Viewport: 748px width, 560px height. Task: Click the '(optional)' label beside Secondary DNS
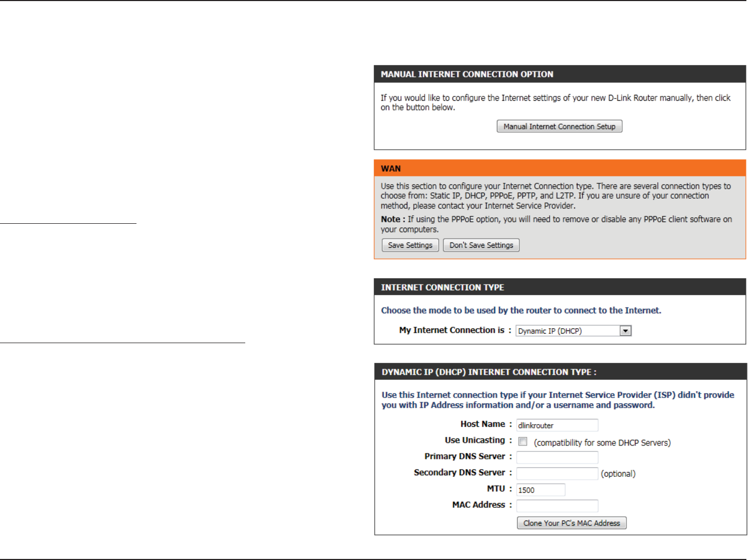618,474
